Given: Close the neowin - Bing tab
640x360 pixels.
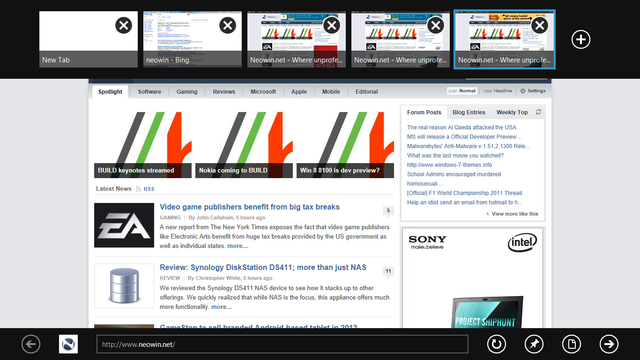Looking at the screenshot, I should [227, 25].
